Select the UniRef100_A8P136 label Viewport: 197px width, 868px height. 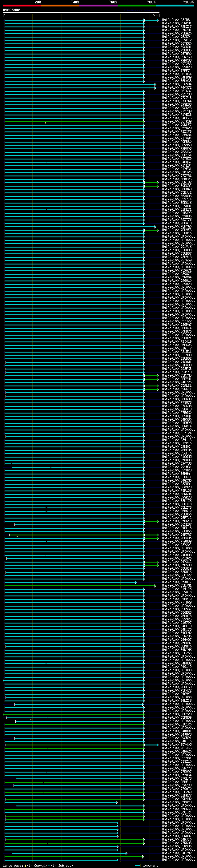[x=176, y=490]
